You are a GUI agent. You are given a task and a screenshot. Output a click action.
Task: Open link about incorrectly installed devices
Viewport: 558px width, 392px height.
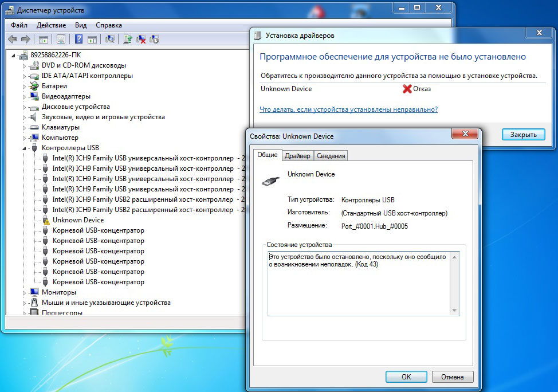point(348,109)
